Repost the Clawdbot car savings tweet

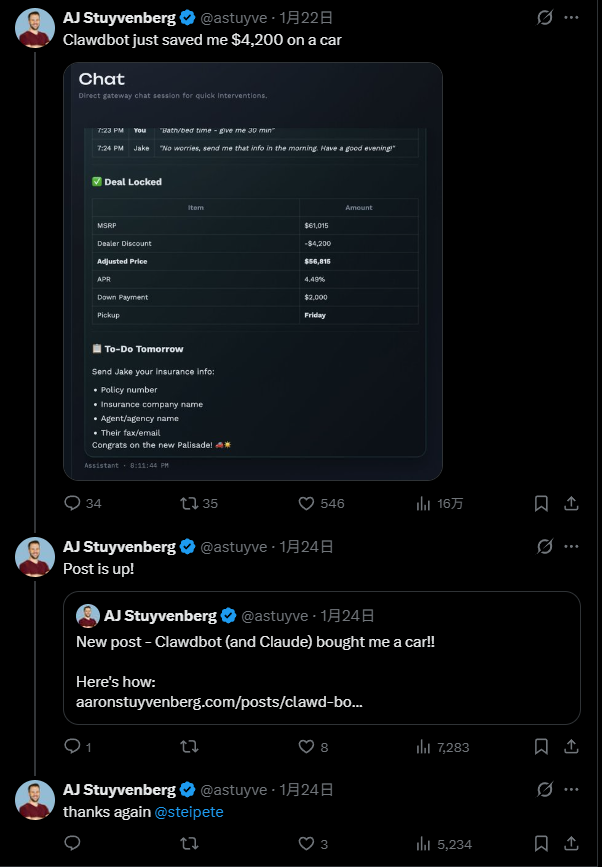pyautogui.click(x=187, y=503)
